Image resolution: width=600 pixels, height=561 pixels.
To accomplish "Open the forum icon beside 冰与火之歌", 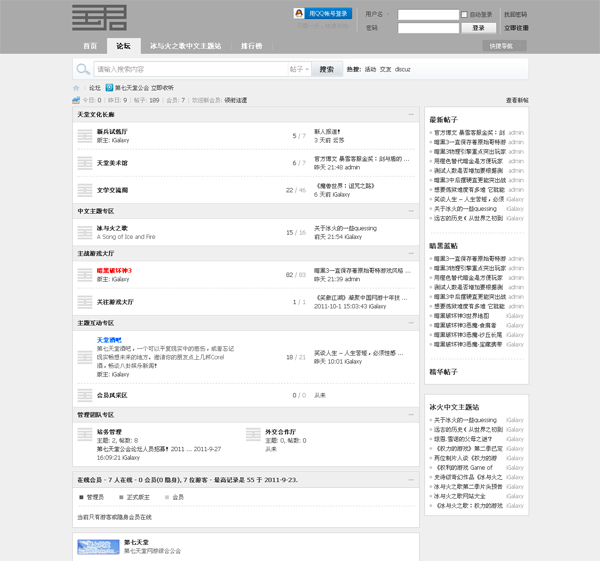I will coord(85,232).
